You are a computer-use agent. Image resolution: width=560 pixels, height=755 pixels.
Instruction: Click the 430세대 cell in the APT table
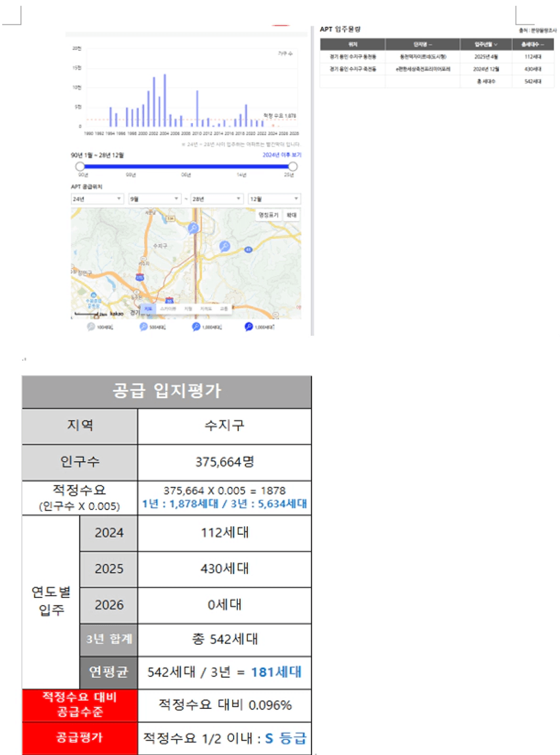(x=532, y=69)
